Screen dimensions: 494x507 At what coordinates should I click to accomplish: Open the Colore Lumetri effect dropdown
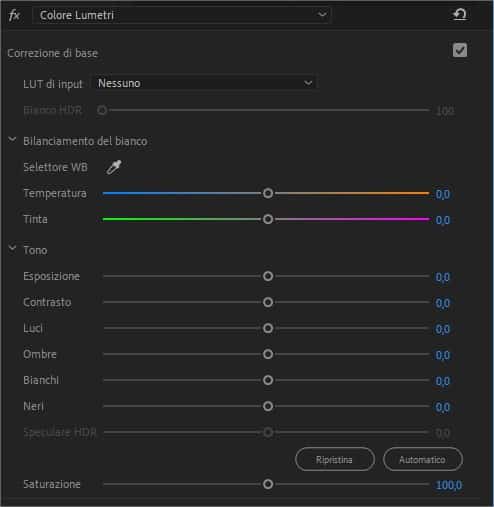coord(182,15)
